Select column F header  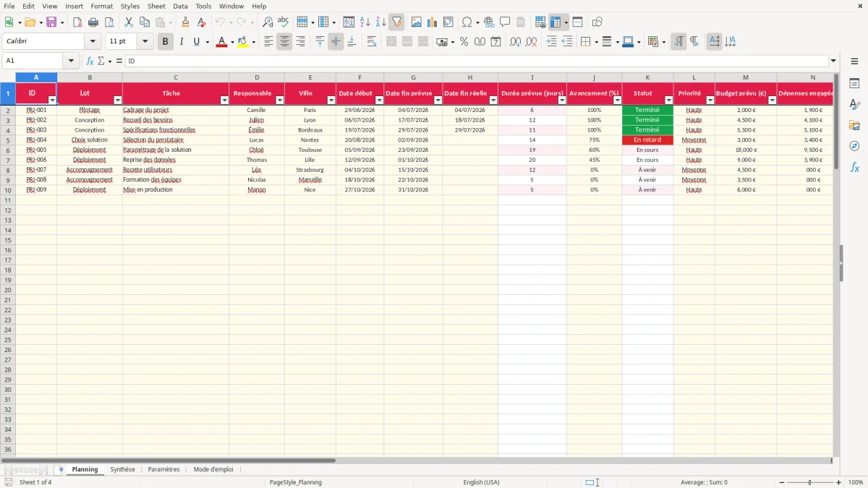359,77
